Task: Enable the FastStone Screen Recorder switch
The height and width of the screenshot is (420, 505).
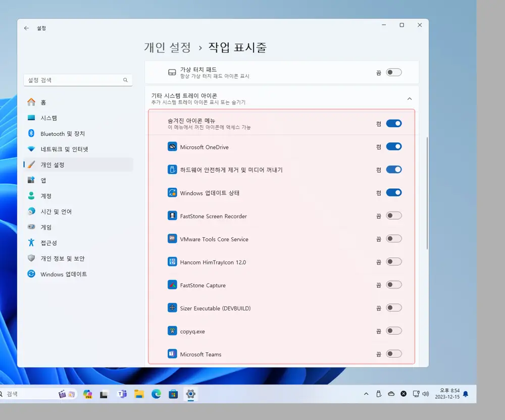Action: 394,216
